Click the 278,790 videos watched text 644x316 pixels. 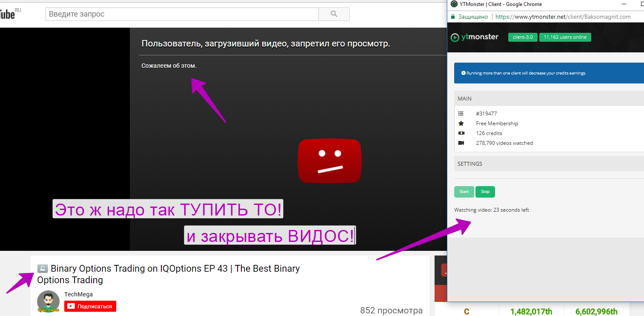[504, 143]
